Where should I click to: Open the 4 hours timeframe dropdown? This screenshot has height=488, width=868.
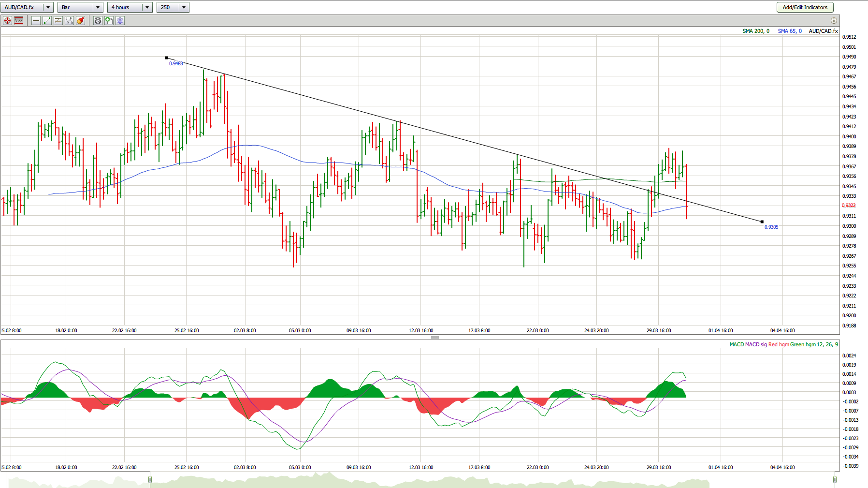[x=147, y=7]
